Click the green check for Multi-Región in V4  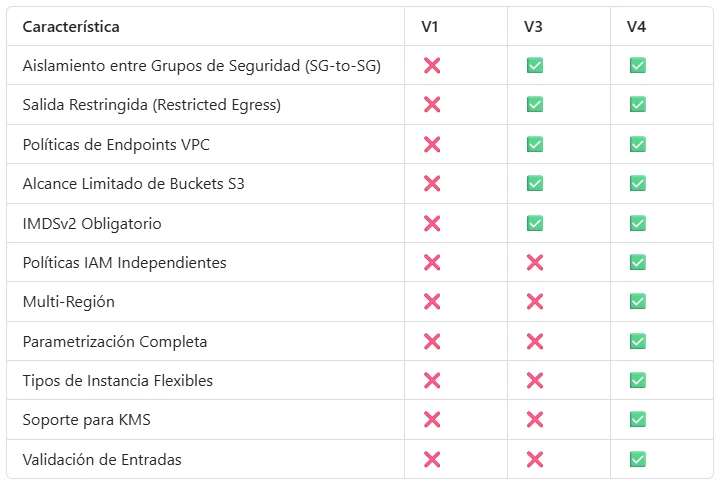(638, 302)
